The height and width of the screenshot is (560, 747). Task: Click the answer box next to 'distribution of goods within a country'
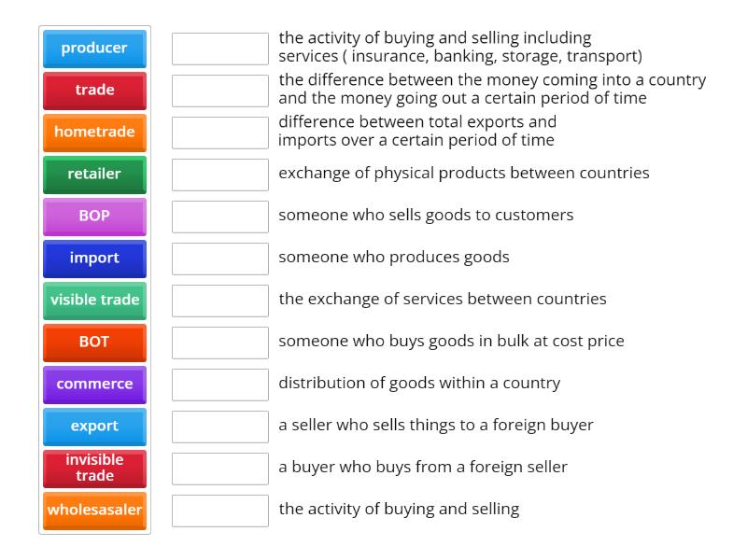[x=219, y=384]
